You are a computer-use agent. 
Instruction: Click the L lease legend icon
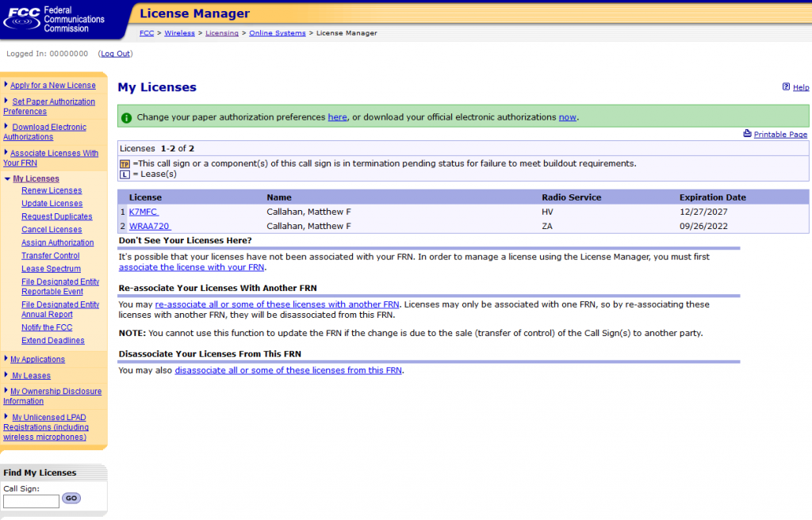[126, 174]
